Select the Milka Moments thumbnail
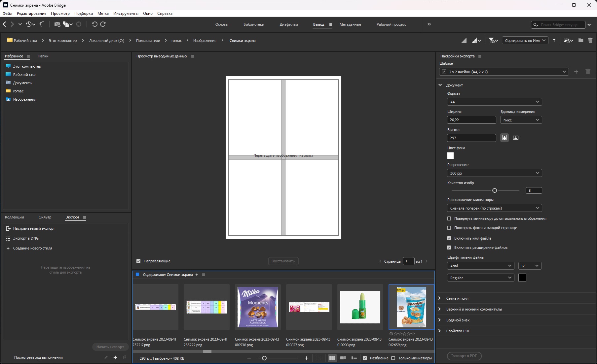Screen dimensions: 597x364 pos(258,307)
